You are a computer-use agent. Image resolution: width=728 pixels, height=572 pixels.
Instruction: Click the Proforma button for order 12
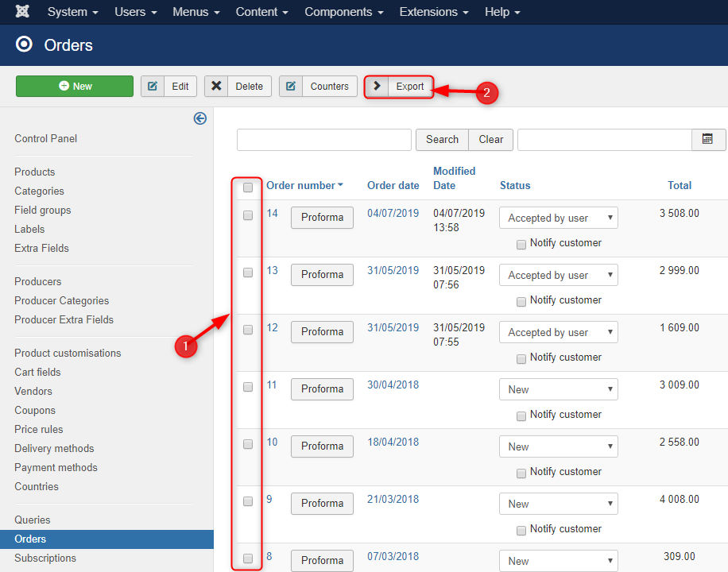point(321,332)
